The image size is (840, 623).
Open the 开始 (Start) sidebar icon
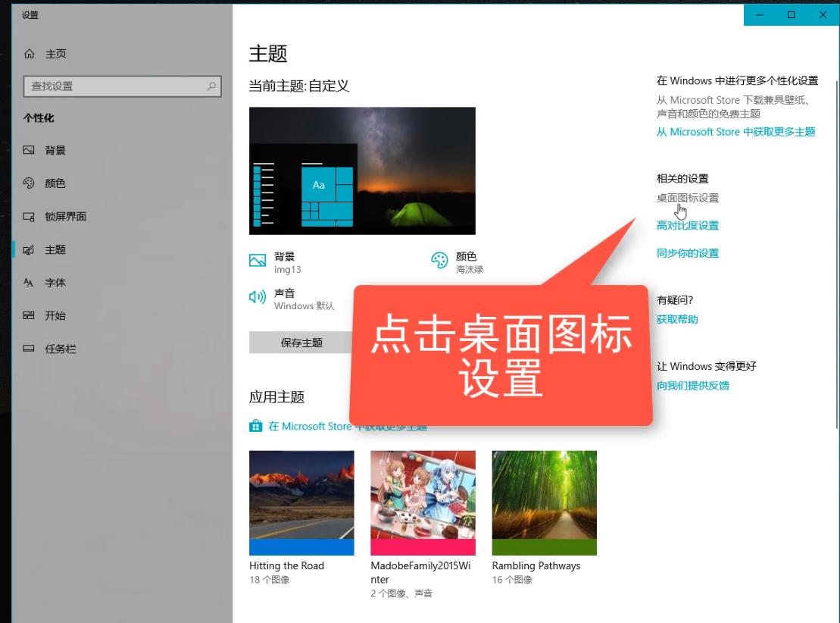[x=29, y=315]
